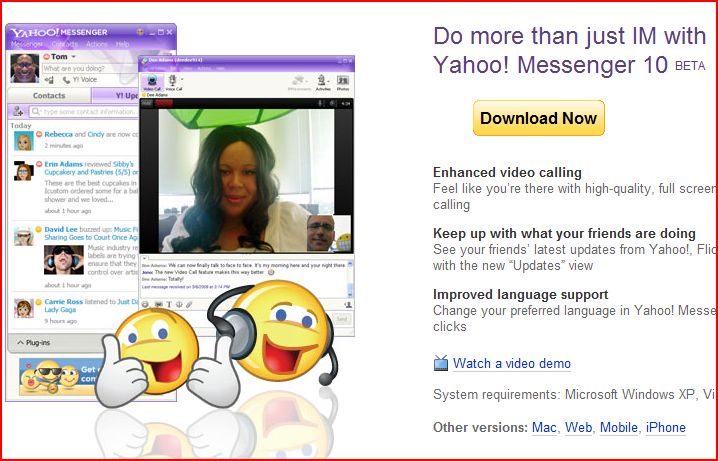This screenshot has height=461, width=718.
Task: Click David Lee's avatar thumbnail
Action: point(23,236)
